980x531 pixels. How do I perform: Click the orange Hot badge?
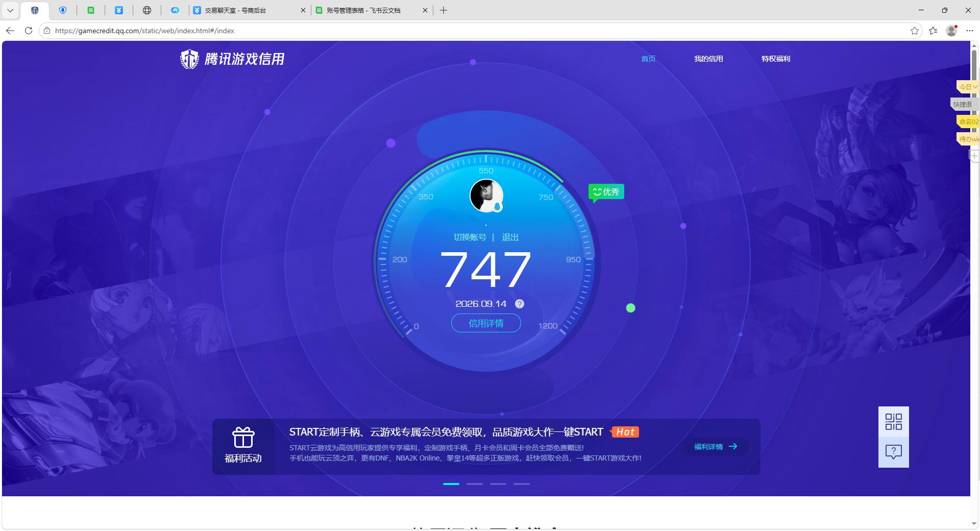coord(625,432)
